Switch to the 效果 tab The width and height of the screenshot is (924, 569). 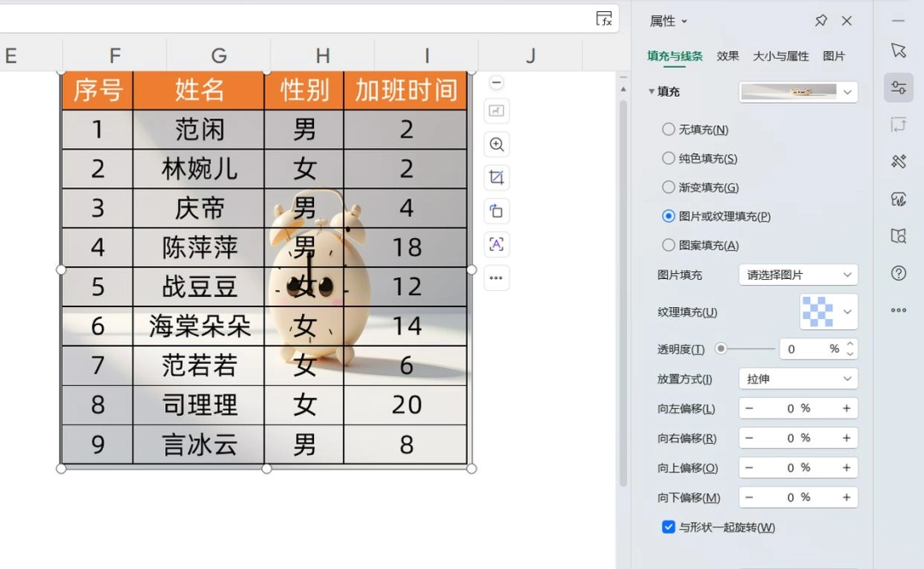pos(728,56)
